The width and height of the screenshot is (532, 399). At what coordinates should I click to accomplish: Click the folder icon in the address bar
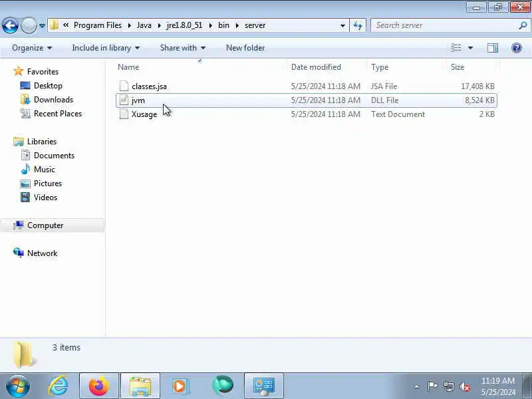pyautogui.click(x=54, y=25)
